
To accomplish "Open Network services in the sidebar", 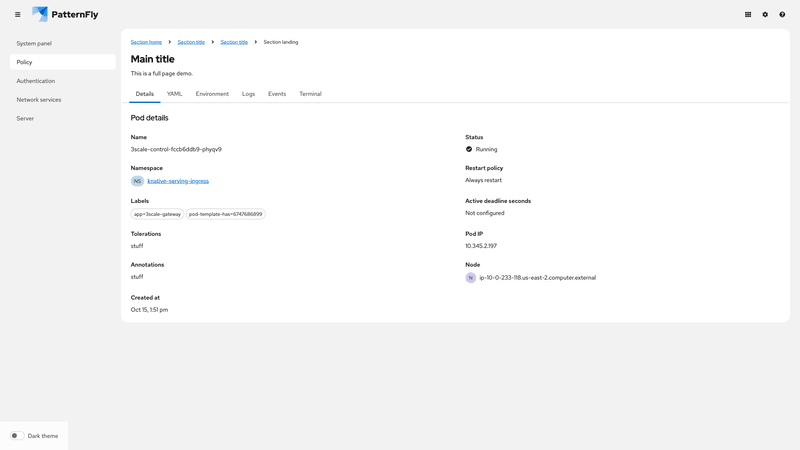I will 39,100.
